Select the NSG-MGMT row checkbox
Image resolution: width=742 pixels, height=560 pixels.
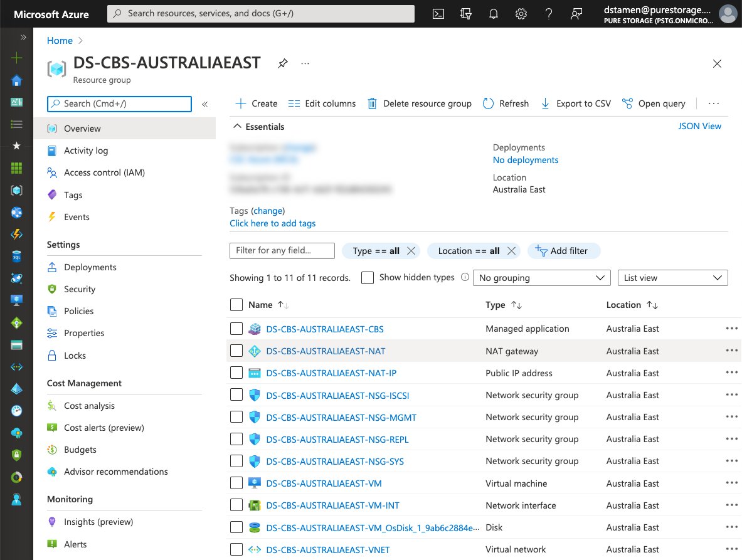[236, 416]
